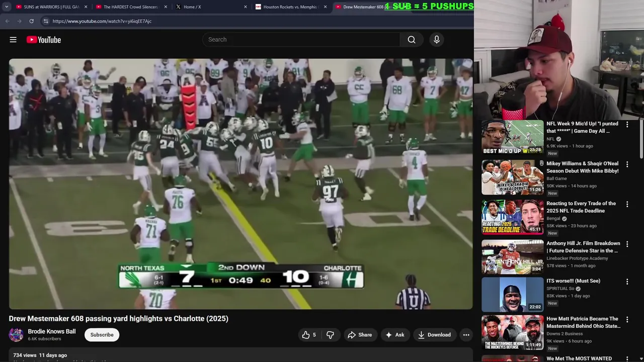The height and width of the screenshot is (362, 644).
Task: Open the tab search dropdown arrow
Action: [7, 7]
